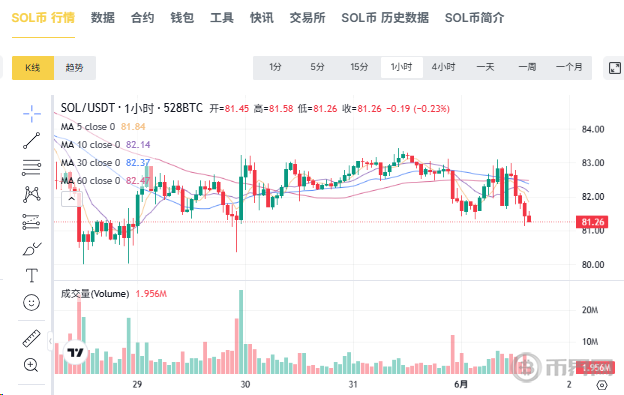Select the 一周 interval
This screenshot has width=624, height=395.
527,67
